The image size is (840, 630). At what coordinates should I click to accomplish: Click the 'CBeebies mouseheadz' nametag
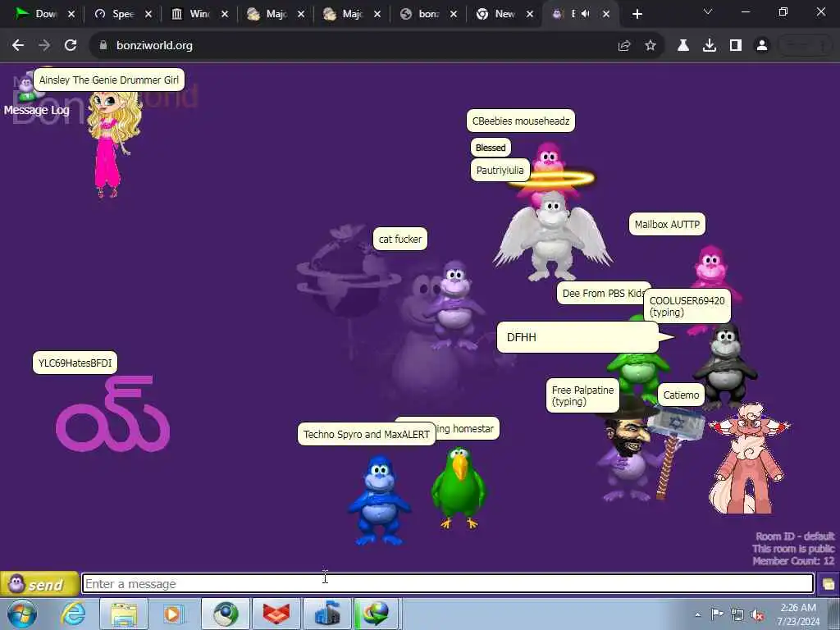point(521,121)
